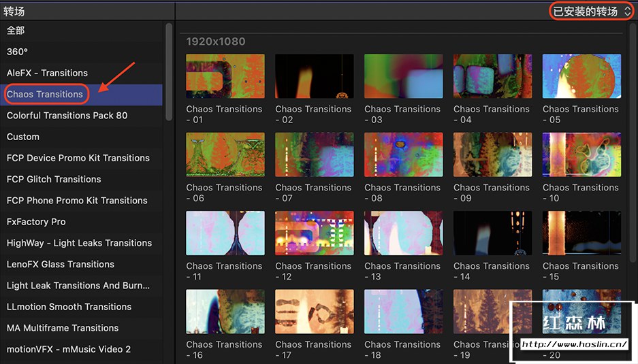Select FCP Glitch Transitions category
This screenshot has height=364, width=638.
tap(54, 179)
